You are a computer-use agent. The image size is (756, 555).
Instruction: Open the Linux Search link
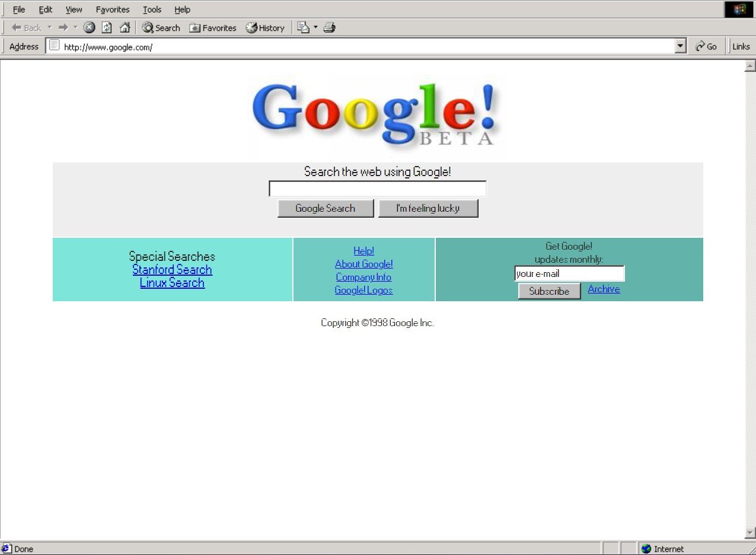172,283
